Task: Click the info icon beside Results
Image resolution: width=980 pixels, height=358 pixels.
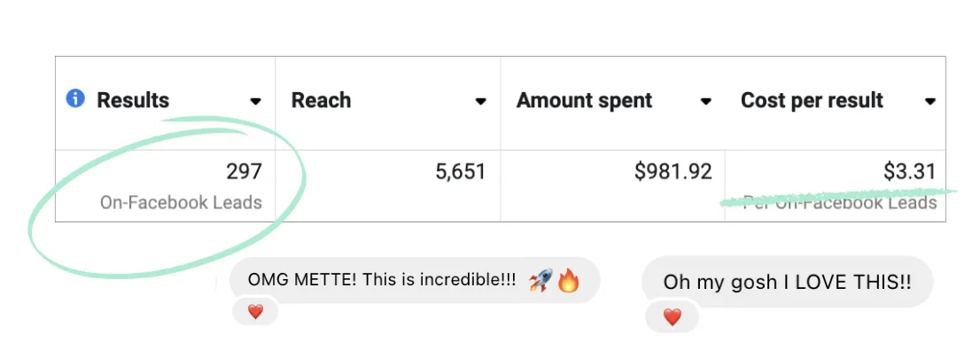Action: click(x=75, y=99)
